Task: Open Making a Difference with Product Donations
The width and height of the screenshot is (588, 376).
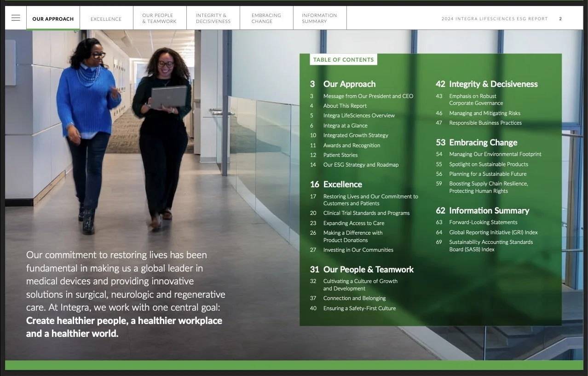Action: (346, 237)
